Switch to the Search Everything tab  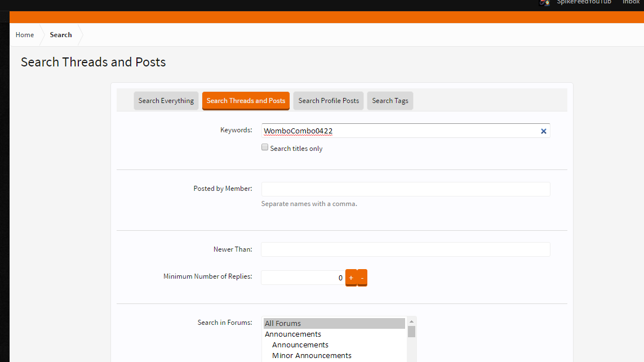(166, 101)
